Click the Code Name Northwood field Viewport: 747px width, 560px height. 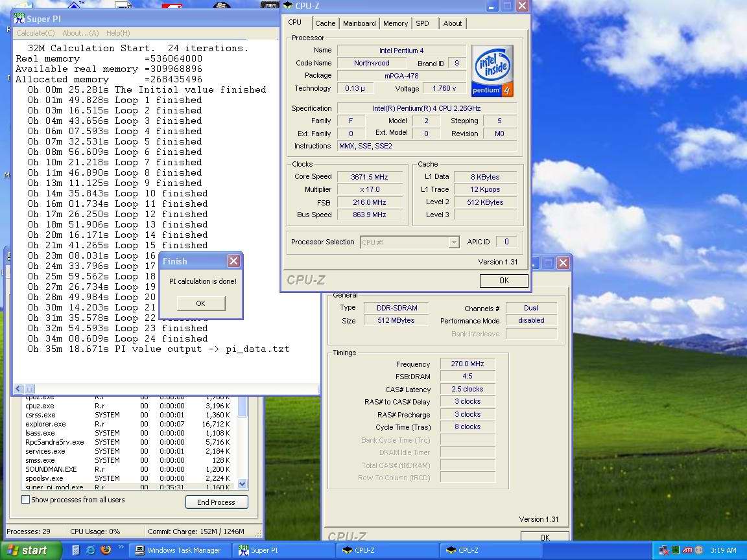click(x=372, y=63)
